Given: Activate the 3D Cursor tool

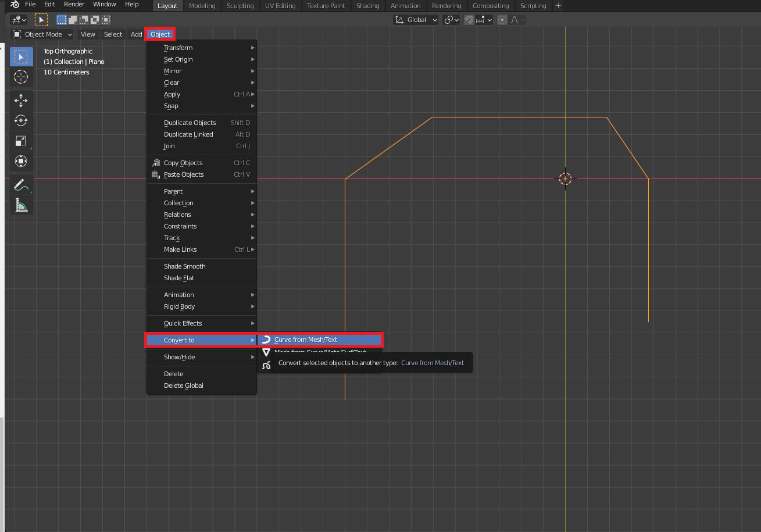Looking at the screenshot, I should [x=21, y=77].
